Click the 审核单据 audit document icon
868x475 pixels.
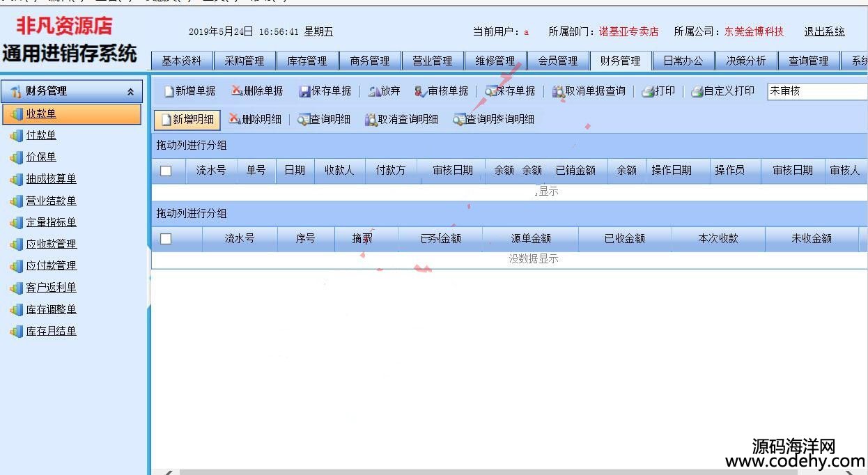pos(420,91)
